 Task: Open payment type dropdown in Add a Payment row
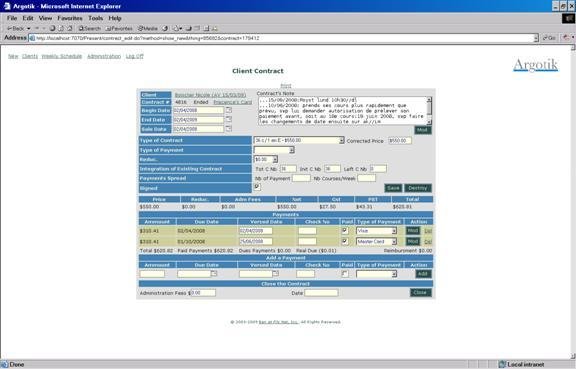click(x=394, y=274)
